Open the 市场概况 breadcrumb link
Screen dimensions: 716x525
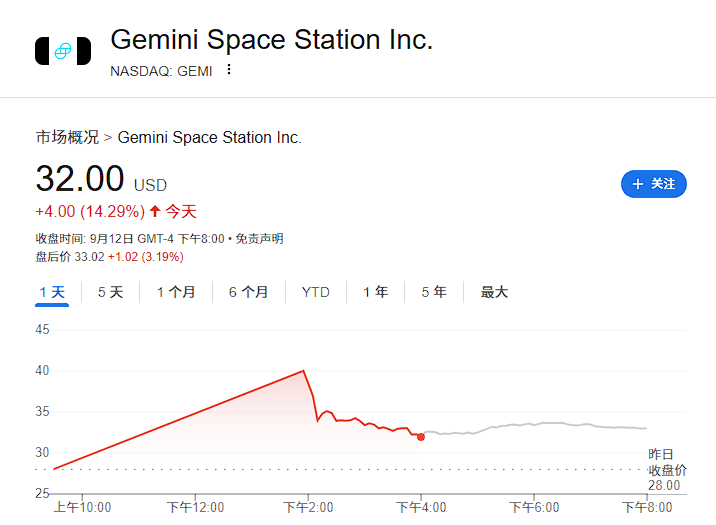click(x=67, y=137)
